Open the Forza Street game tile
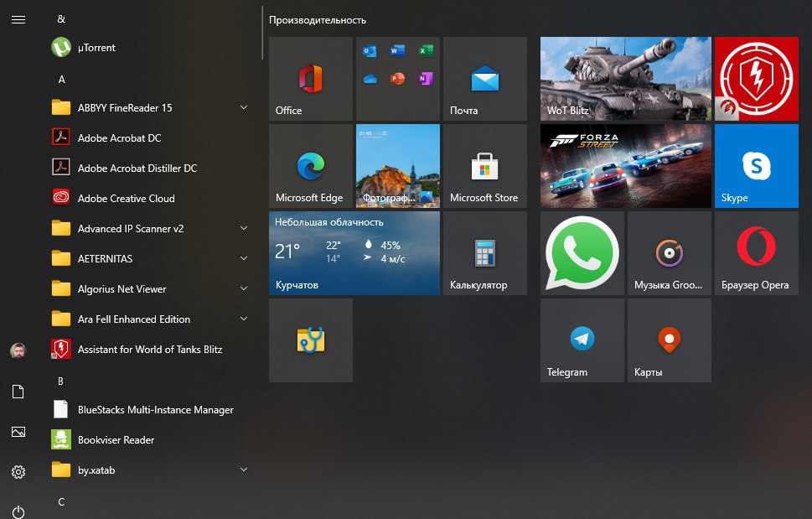 click(x=626, y=166)
